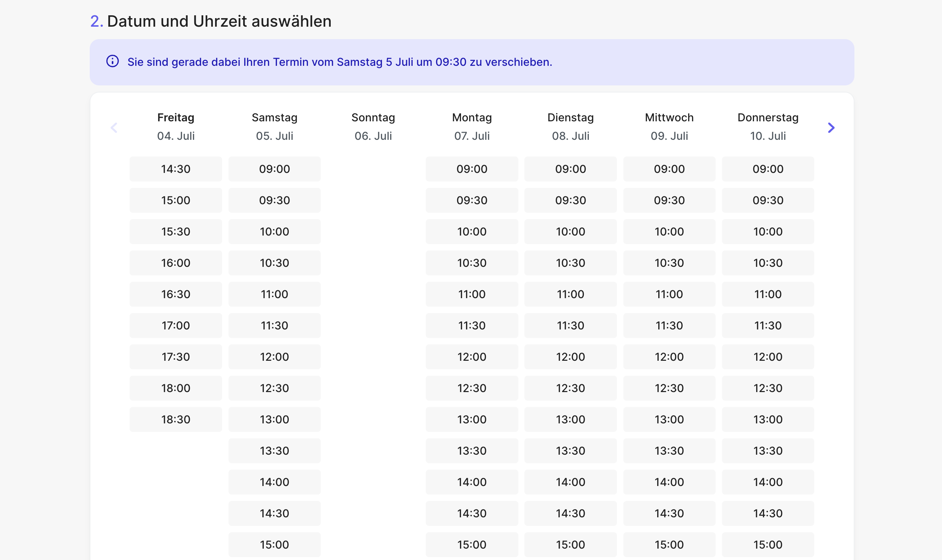Viewport: 942px width, 560px height.
Task: Select 10:30 on Mittwoch 09. Juli
Action: pyautogui.click(x=669, y=263)
